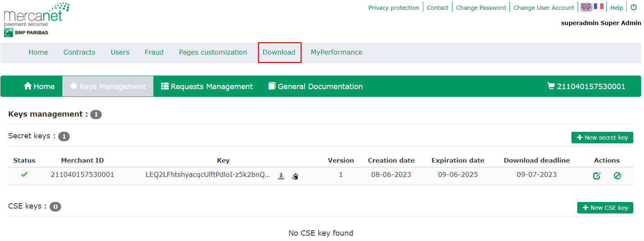Screen dimensions: 644x241
Task: Click the Creation date column header
Action: [391, 161]
